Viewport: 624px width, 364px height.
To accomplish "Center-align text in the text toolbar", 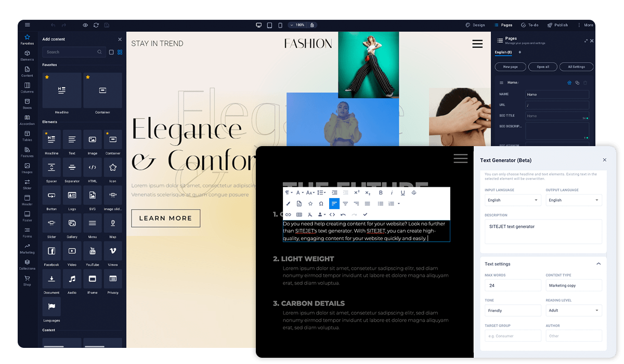I will pyautogui.click(x=345, y=203).
